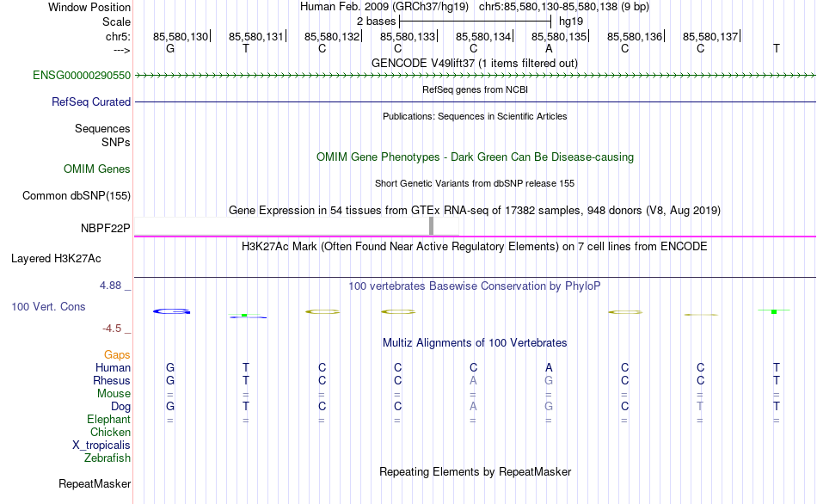Click the SNPs track label
This screenshot has width=817, height=504.
(x=116, y=142)
